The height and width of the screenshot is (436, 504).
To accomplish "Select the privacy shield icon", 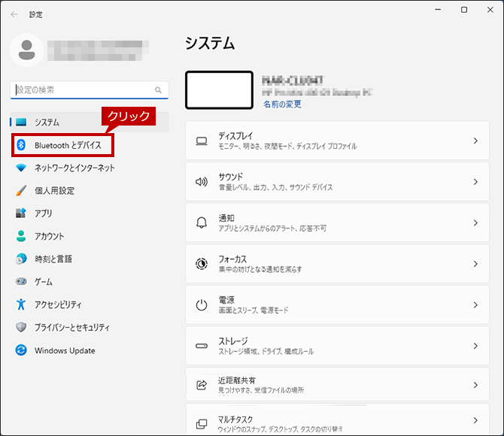I will click(x=21, y=327).
